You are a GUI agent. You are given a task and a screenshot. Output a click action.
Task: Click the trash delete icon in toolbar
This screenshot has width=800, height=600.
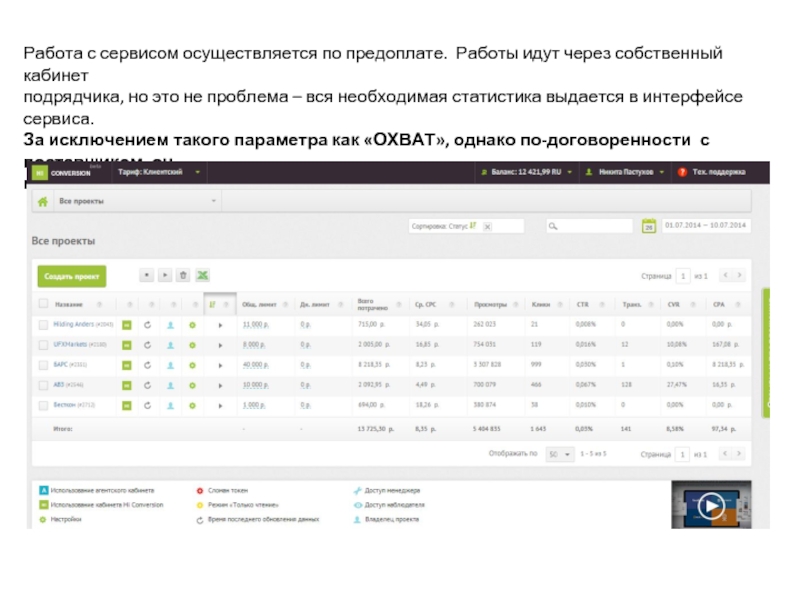183,275
